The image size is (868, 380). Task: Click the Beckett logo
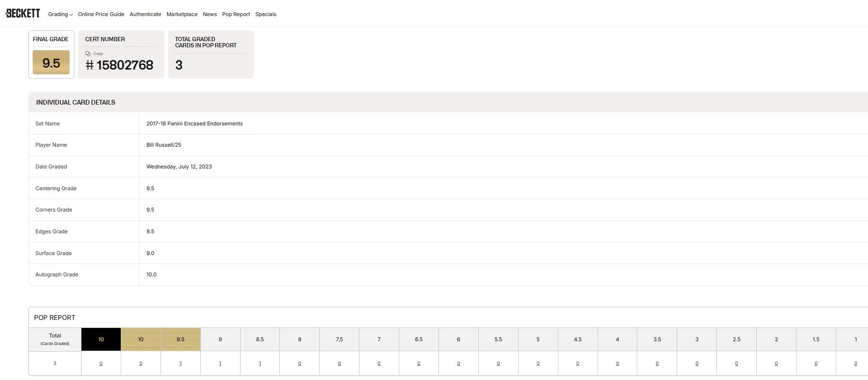point(23,13)
